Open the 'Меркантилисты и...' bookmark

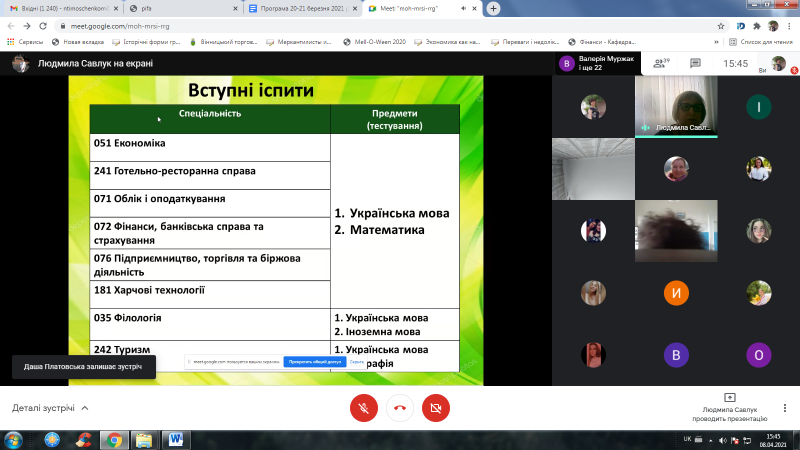299,42
